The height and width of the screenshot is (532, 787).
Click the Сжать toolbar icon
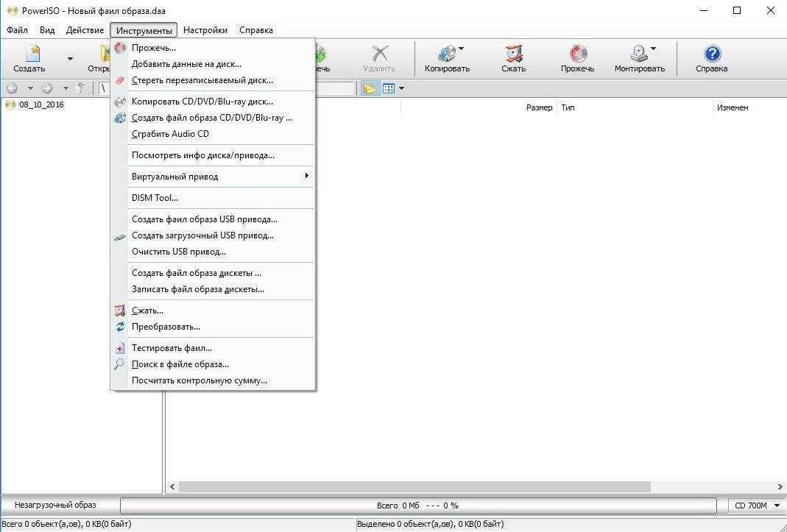click(x=513, y=58)
